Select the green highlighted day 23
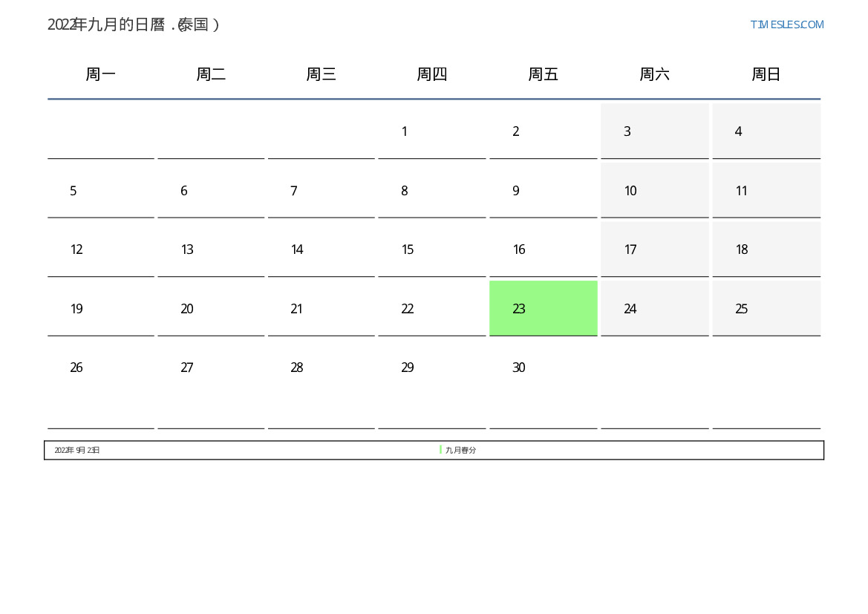Viewport: 868px width, 614px height. click(x=543, y=308)
